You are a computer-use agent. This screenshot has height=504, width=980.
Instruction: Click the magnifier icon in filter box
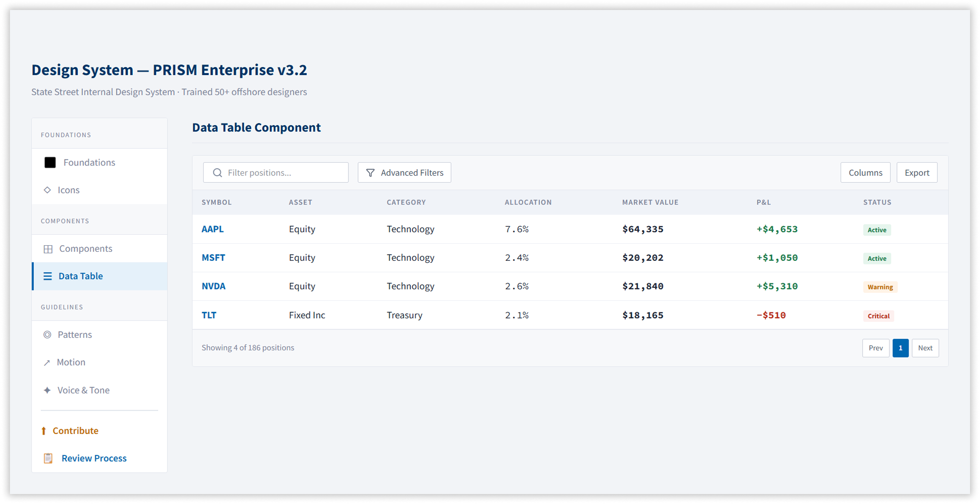(217, 173)
